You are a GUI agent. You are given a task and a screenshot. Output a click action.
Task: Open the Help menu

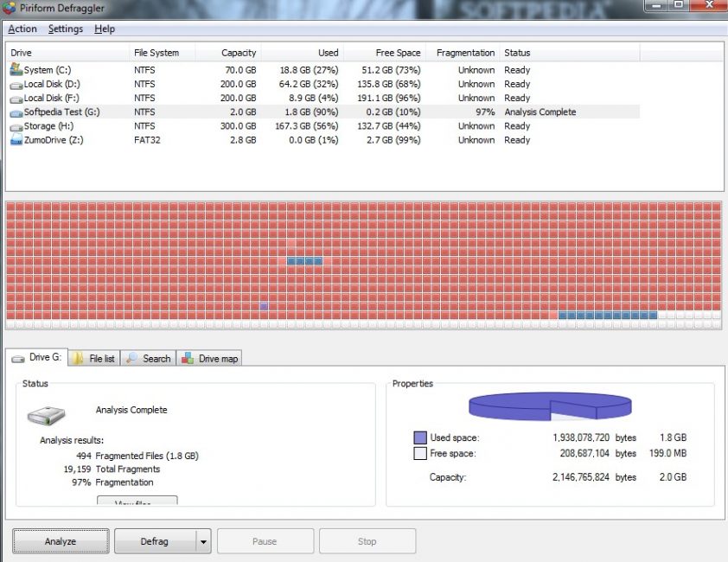[105, 29]
